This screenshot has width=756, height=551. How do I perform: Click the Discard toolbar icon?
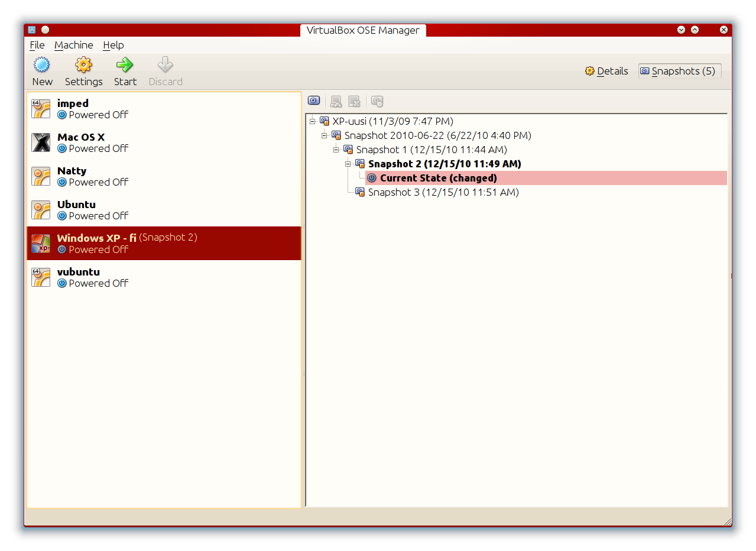[165, 65]
